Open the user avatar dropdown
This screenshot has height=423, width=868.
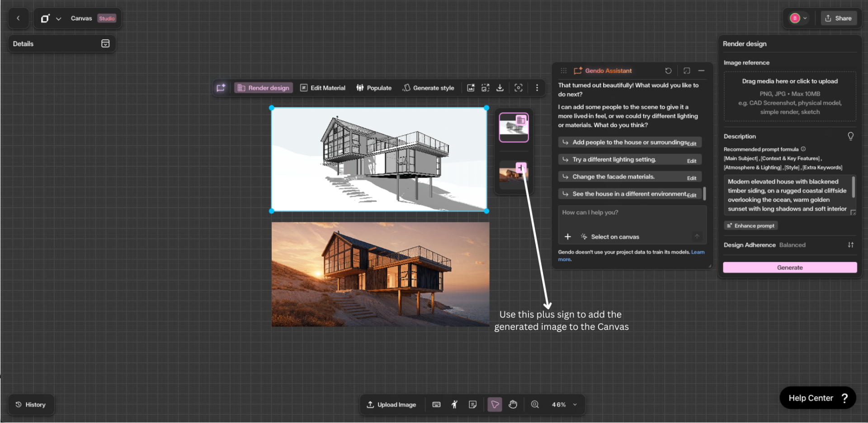point(798,18)
